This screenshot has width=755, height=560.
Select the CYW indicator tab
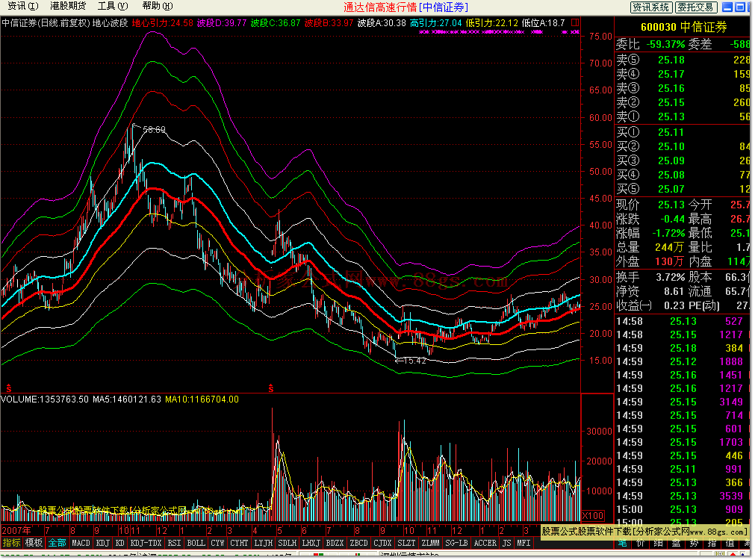coord(217,543)
